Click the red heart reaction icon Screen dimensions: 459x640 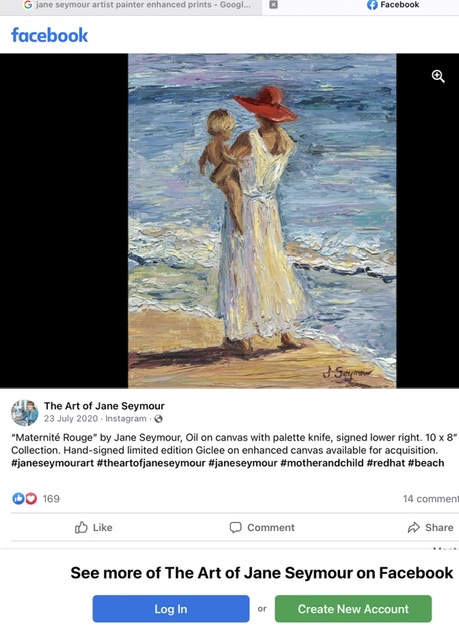point(31,498)
